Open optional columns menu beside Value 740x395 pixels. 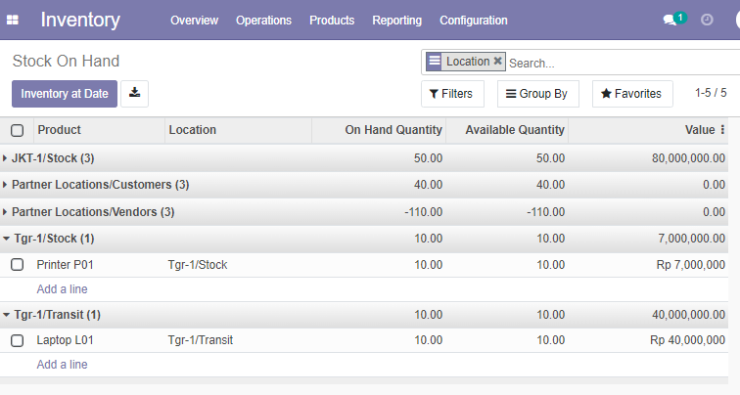[x=722, y=130]
